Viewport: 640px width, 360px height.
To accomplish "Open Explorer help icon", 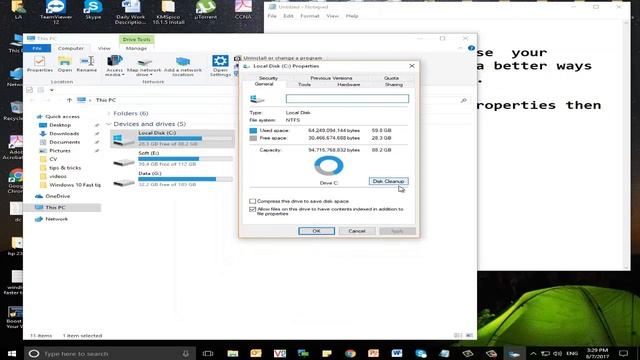I will point(471,48).
